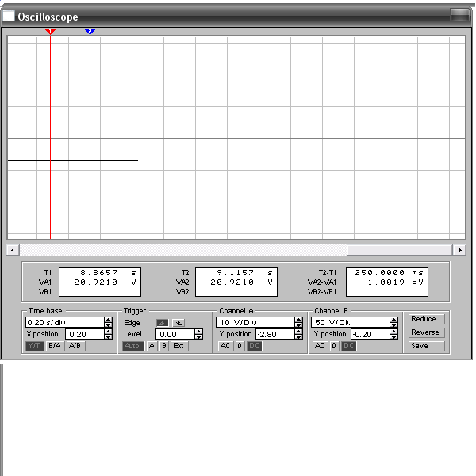Image resolution: width=476 pixels, height=476 pixels.
Task: Set Channel A coupling to DC
Action: click(x=255, y=346)
